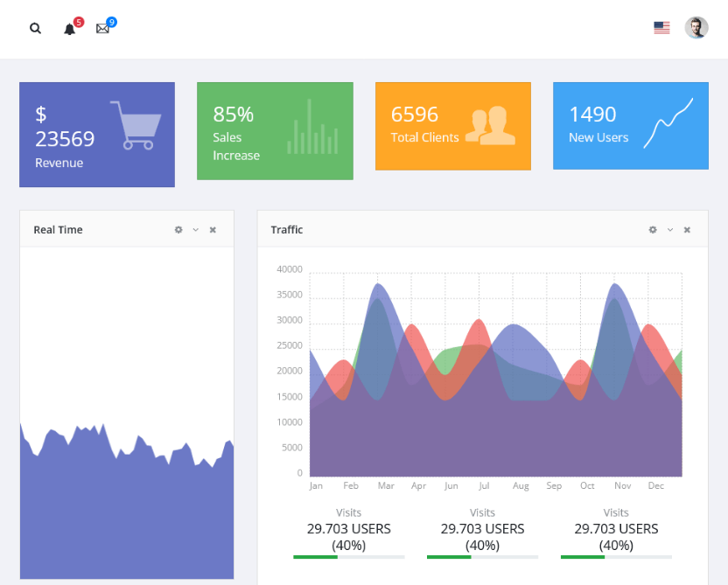The width and height of the screenshot is (728, 585).
Task: Close the Real Time panel
Action: (213, 230)
